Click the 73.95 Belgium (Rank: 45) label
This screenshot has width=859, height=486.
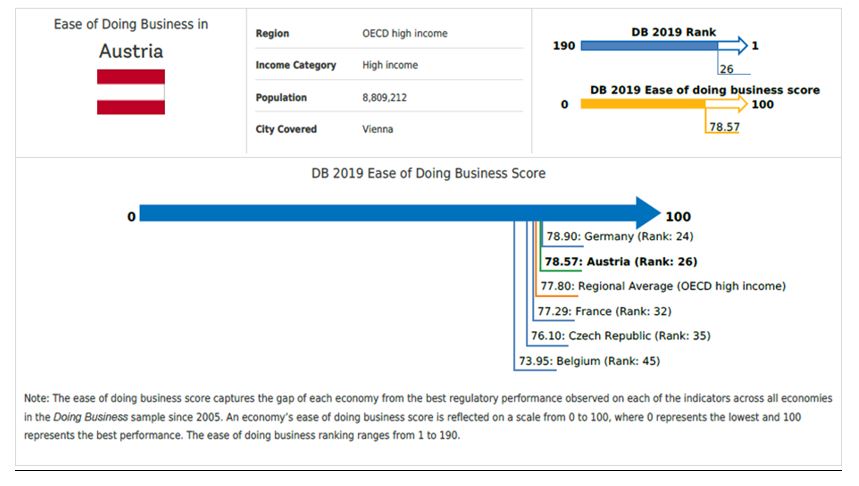pos(589,360)
